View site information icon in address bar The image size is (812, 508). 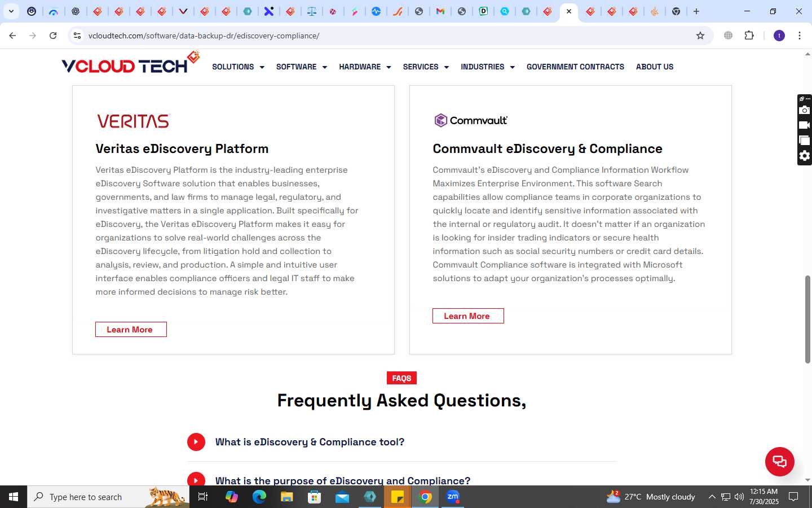point(77,36)
